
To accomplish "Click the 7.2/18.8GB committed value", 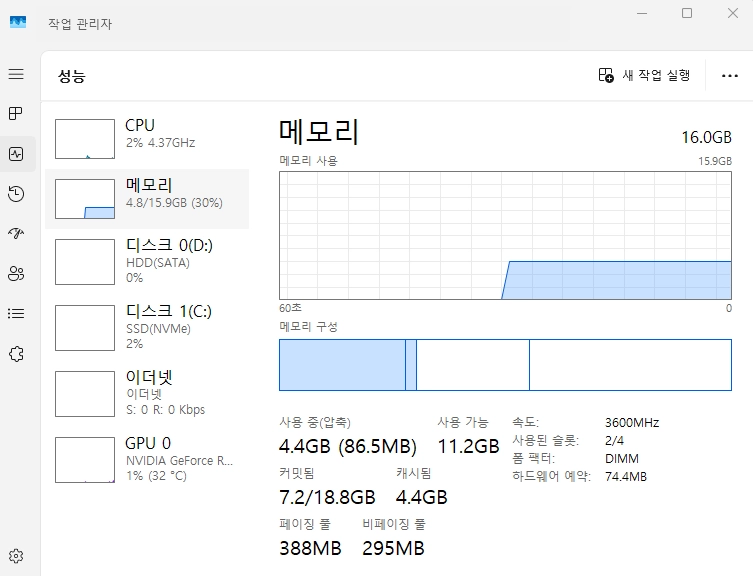I will pos(327,497).
